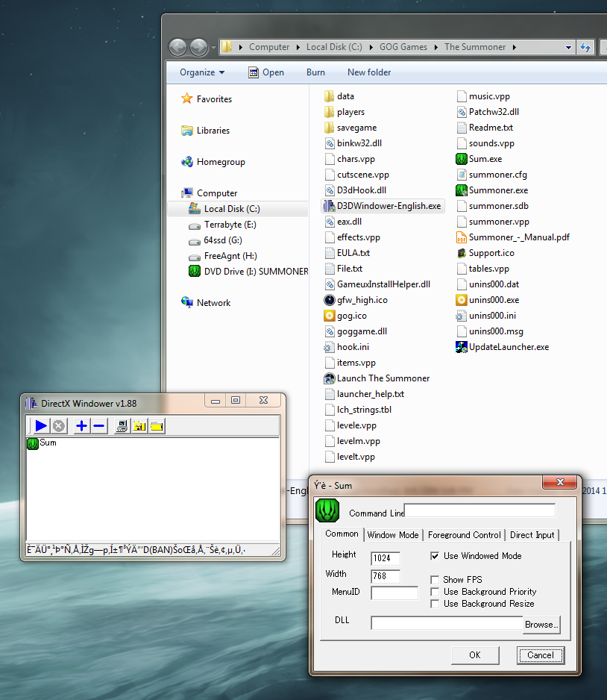Image resolution: width=607 pixels, height=700 pixels.
Task: Click The Summoner breadcrumb in address bar
Action: click(475, 47)
